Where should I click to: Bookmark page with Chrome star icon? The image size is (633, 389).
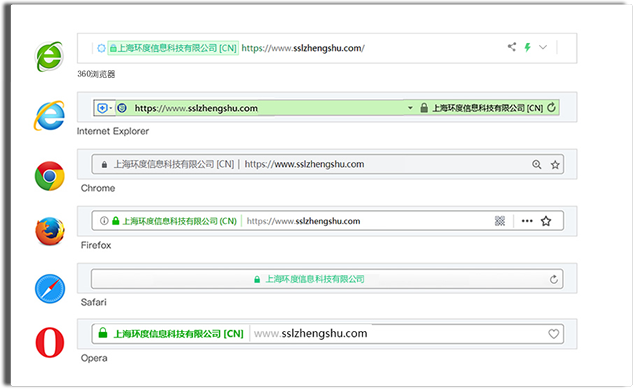[x=555, y=165]
